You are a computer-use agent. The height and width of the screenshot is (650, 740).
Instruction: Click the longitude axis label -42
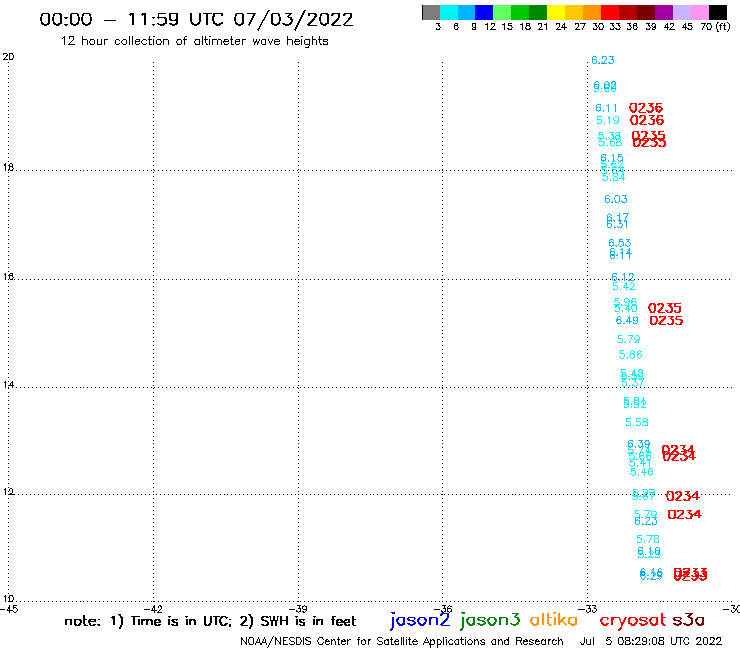point(153,609)
